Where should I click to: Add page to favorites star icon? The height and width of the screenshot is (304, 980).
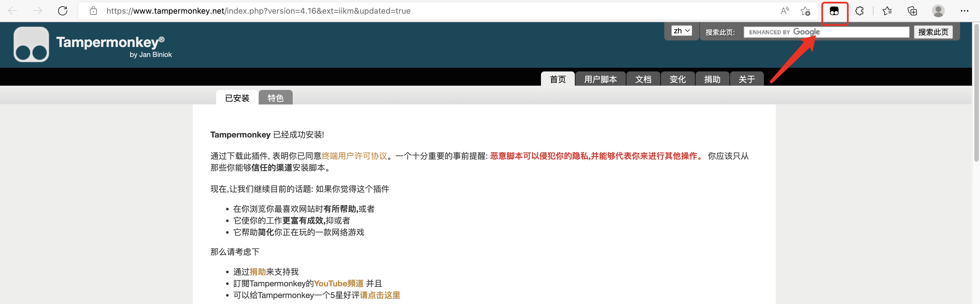[805, 11]
